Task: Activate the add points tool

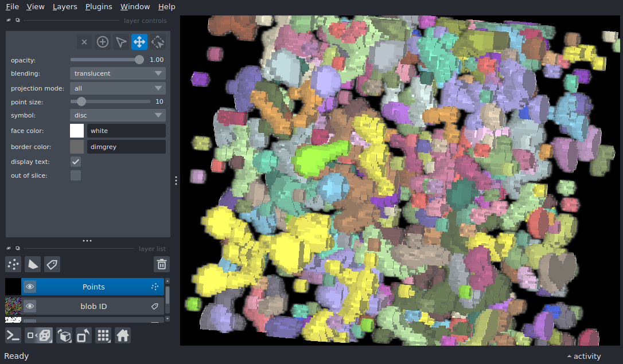Action: [103, 42]
